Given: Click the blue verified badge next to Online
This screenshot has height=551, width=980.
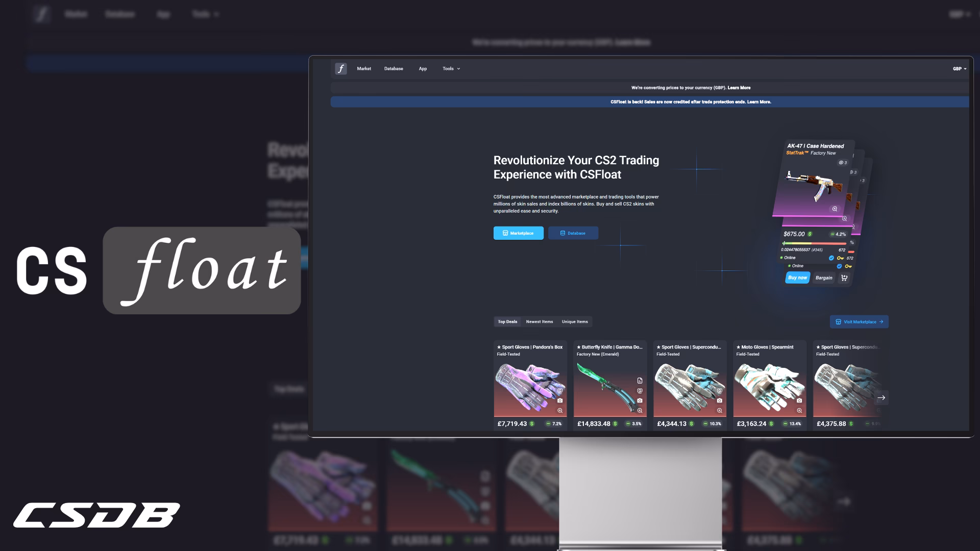Looking at the screenshot, I should pyautogui.click(x=831, y=258).
